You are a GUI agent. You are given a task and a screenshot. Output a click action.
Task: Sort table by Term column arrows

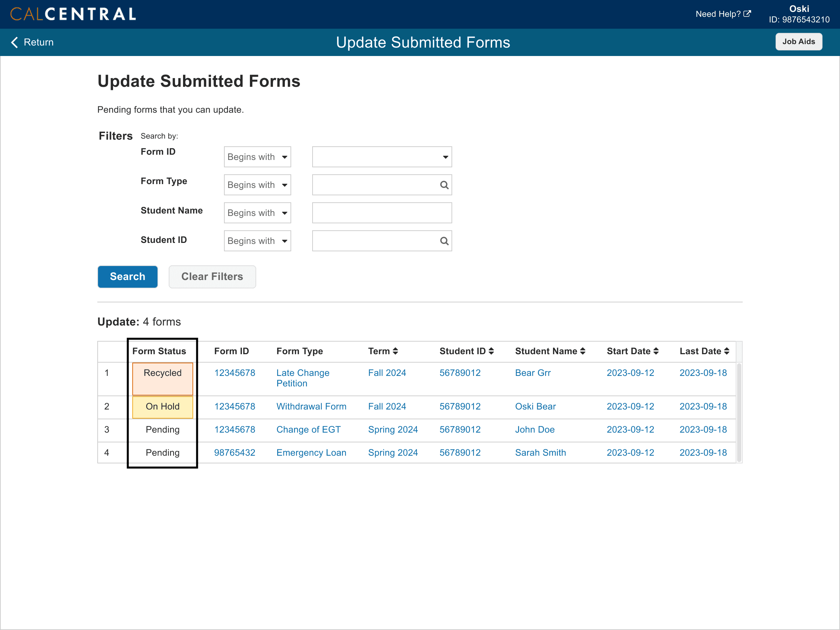click(x=395, y=351)
